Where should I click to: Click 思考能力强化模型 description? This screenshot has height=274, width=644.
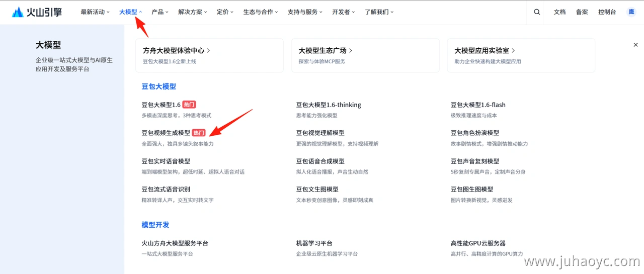click(316, 115)
